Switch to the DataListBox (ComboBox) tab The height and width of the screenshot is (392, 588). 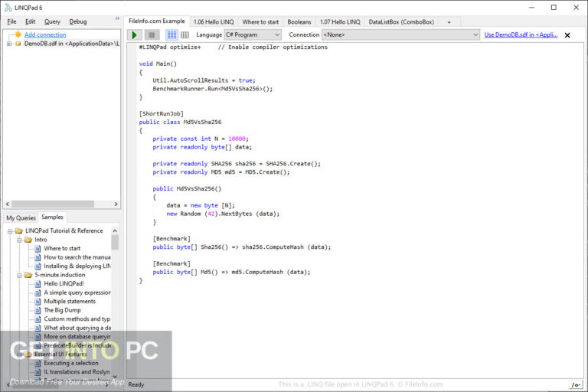tap(401, 21)
